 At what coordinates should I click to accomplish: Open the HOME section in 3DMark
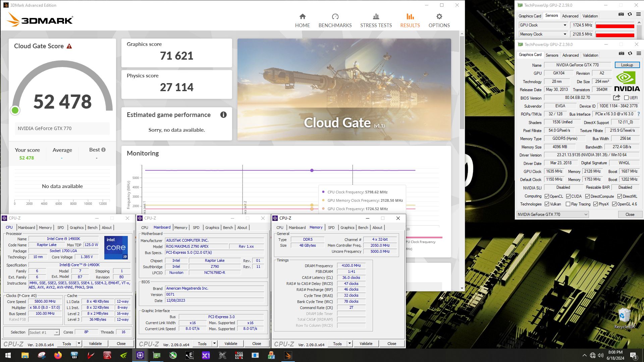(302, 20)
